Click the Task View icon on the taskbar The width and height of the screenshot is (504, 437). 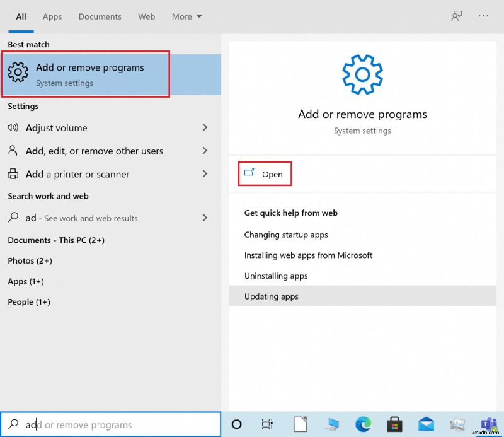pos(267,424)
